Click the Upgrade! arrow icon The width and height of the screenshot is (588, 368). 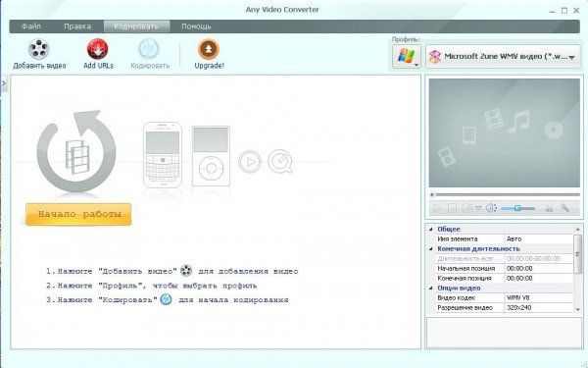pyautogui.click(x=209, y=49)
